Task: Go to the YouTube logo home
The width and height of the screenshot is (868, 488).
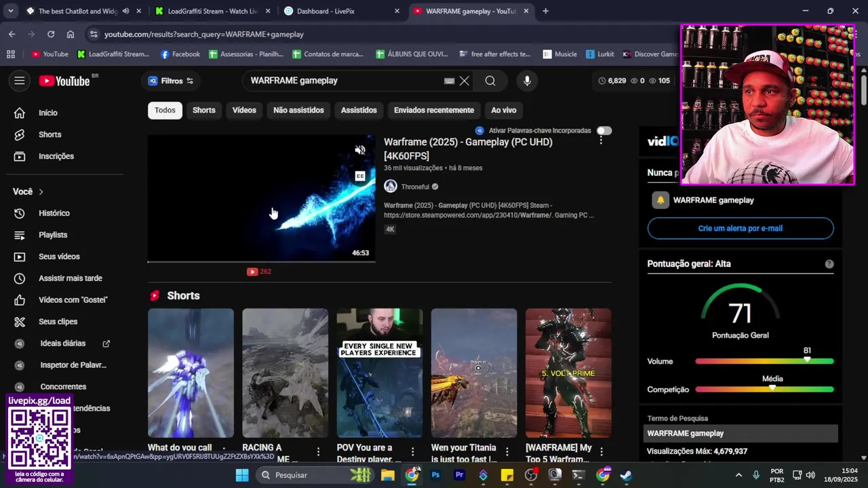Action: (x=64, y=81)
